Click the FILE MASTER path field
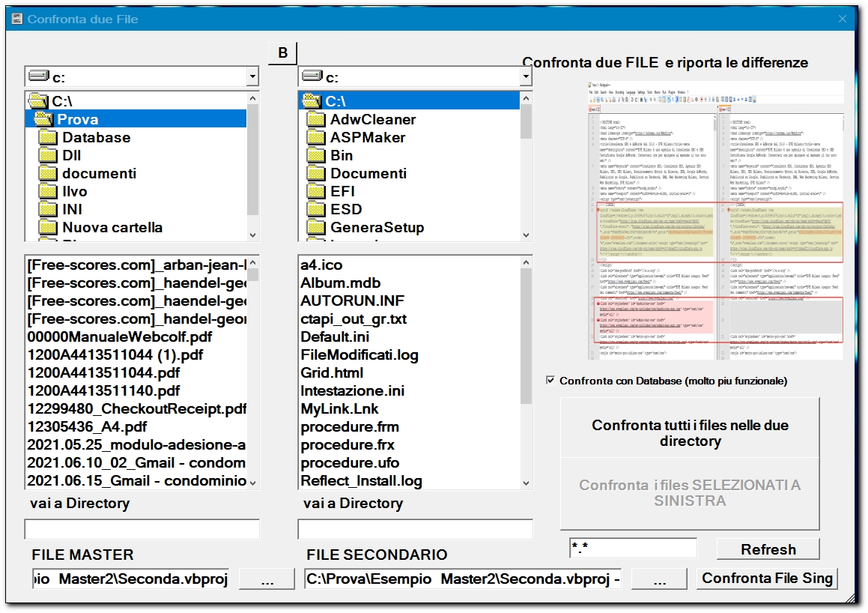The width and height of the screenshot is (868, 613). coord(131,579)
